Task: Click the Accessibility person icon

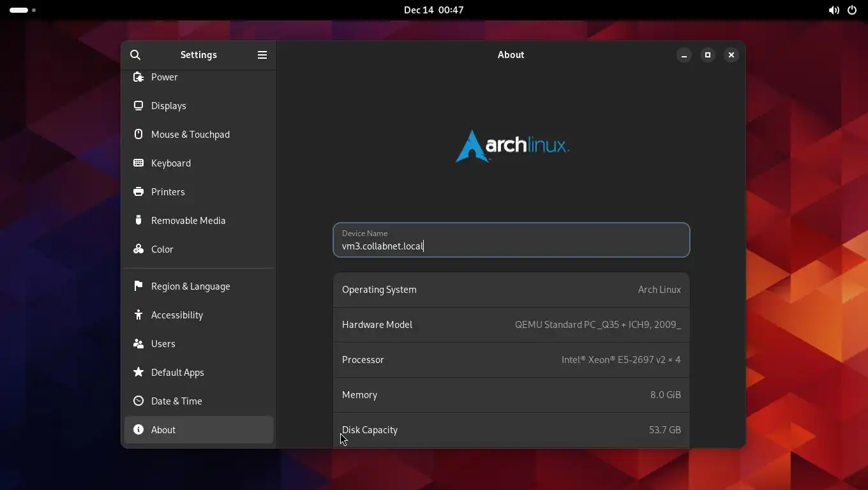Action: (138, 315)
